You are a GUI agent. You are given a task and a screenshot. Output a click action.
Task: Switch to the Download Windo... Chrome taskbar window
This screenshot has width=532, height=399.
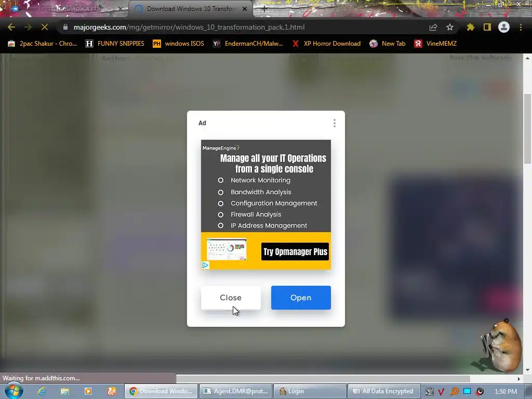point(161,391)
